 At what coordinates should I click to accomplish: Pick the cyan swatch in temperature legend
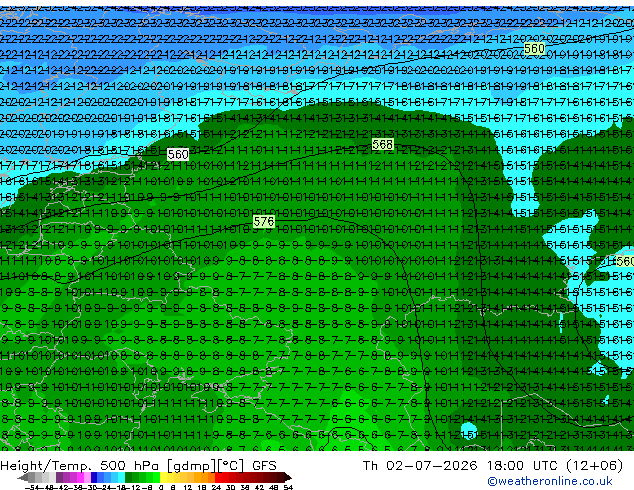pyautogui.click(x=121, y=477)
